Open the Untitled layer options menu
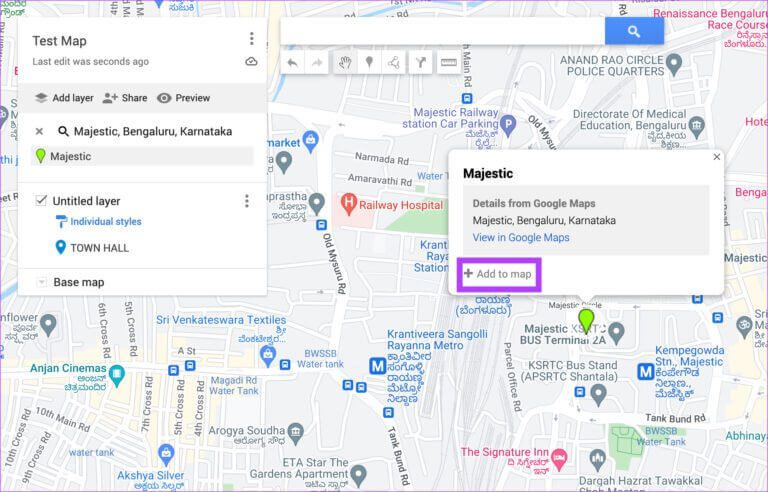This screenshot has height=492, width=768. coord(247,201)
